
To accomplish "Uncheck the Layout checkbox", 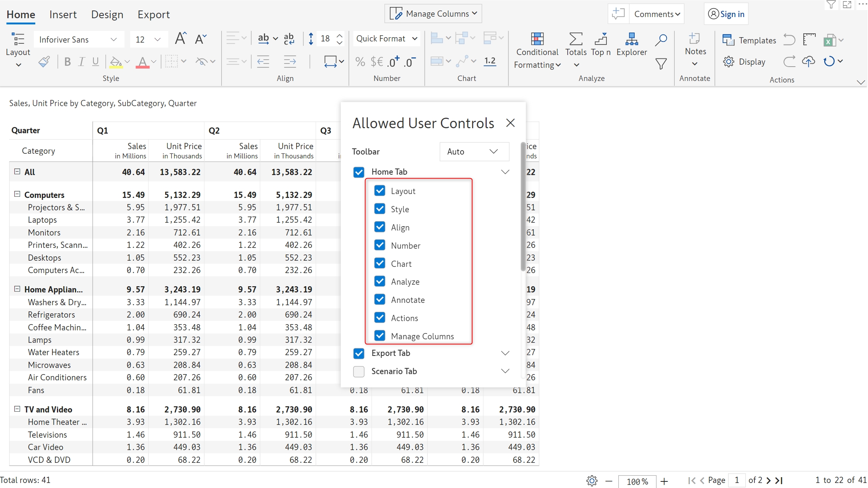I will click(x=380, y=191).
